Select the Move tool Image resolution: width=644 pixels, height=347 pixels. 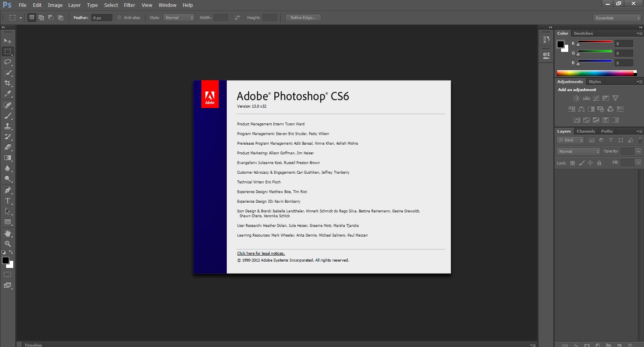[8, 41]
